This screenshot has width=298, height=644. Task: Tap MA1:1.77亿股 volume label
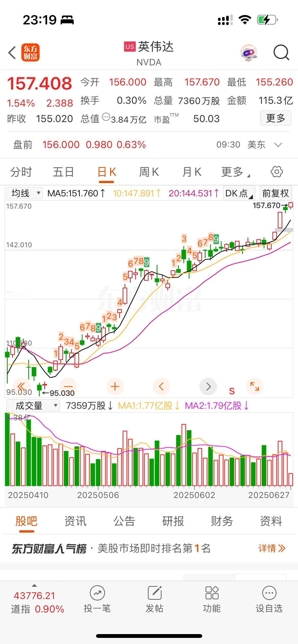point(149,406)
